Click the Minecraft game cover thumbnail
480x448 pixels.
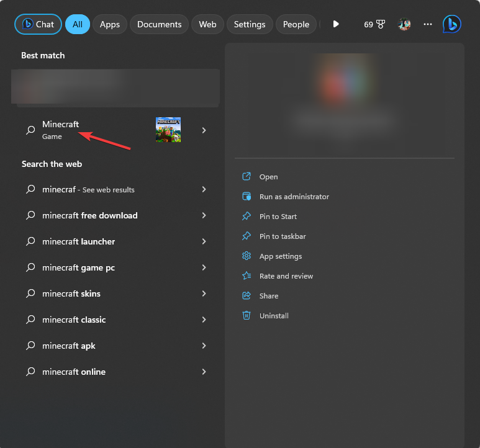click(168, 130)
